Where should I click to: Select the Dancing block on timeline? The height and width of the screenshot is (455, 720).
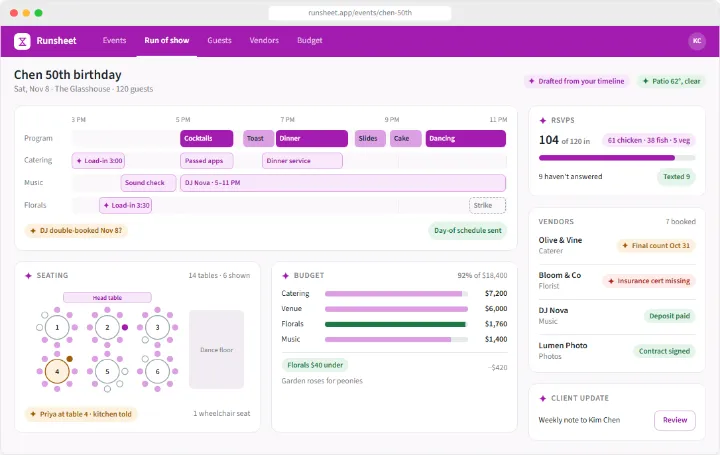(466, 139)
